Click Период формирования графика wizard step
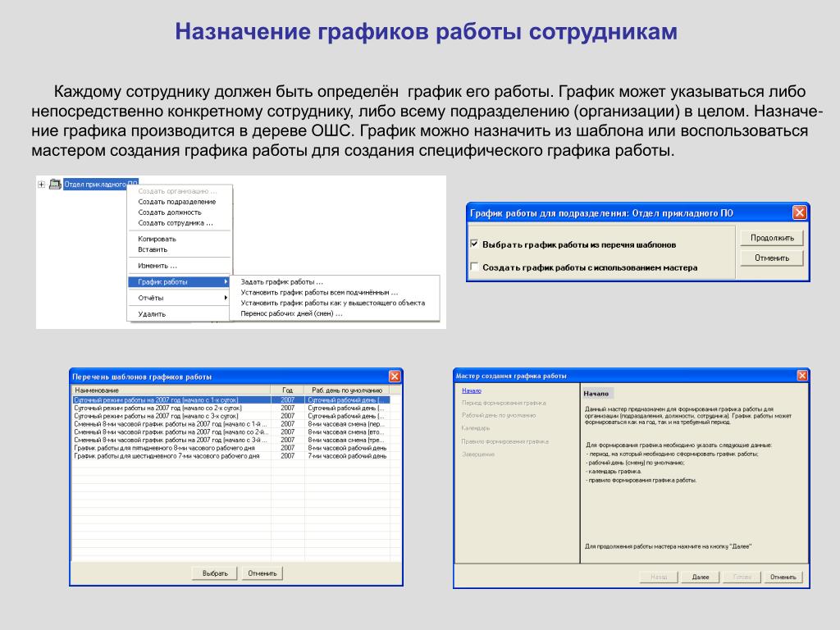The height and width of the screenshot is (630, 840). click(x=504, y=403)
